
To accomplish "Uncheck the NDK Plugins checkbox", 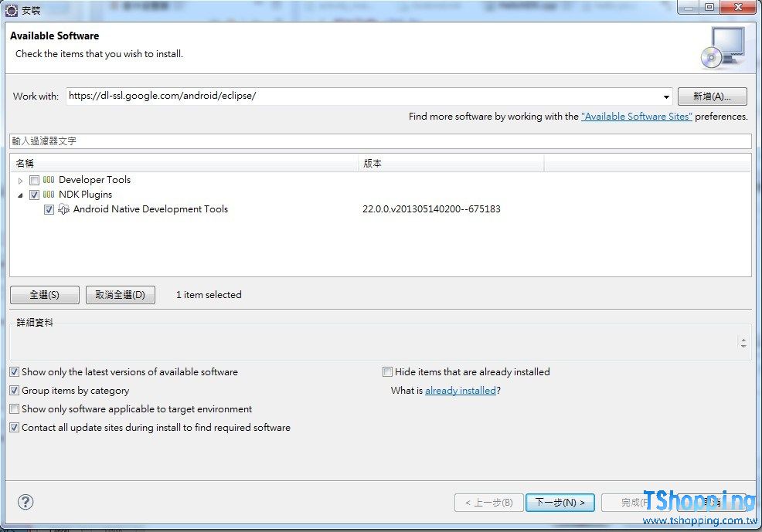I will [x=34, y=195].
